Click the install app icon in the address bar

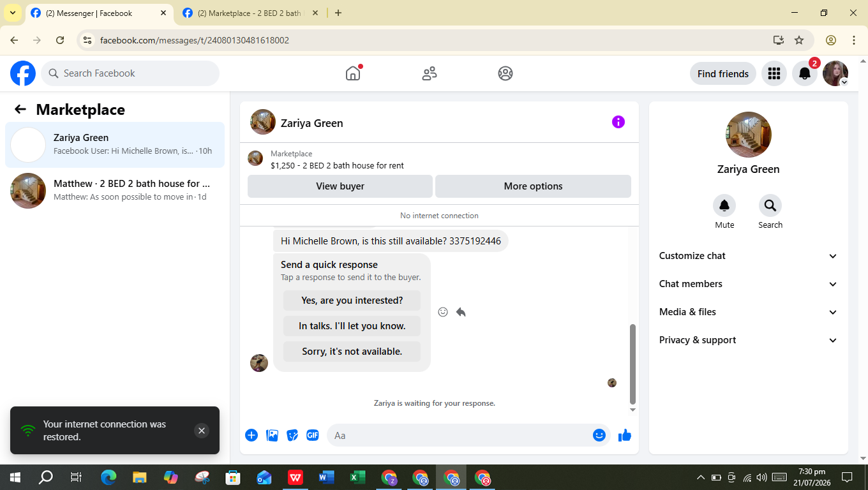[778, 40]
